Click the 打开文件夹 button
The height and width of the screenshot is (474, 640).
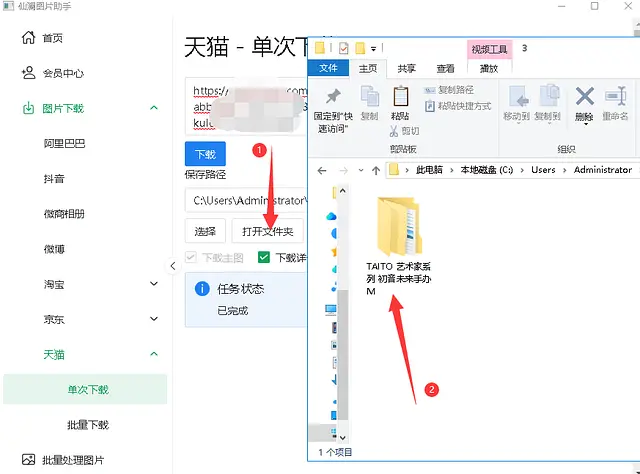tap(268, 231)
